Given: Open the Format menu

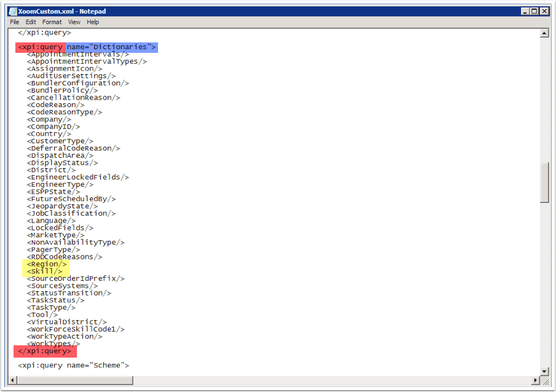Looking at the screenshot, I should pos(52,22).
